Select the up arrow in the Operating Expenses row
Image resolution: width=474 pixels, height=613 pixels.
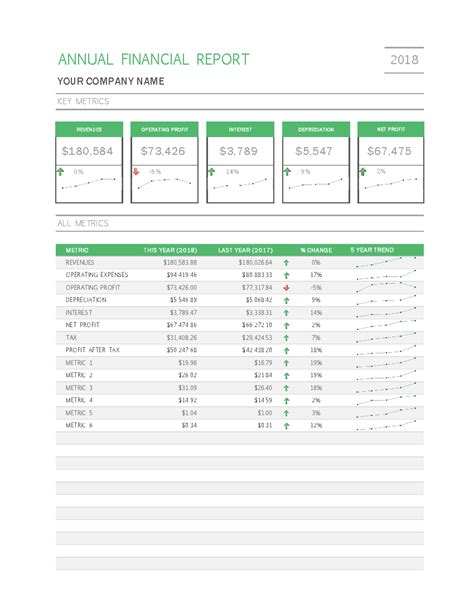(x=286, y=275)
